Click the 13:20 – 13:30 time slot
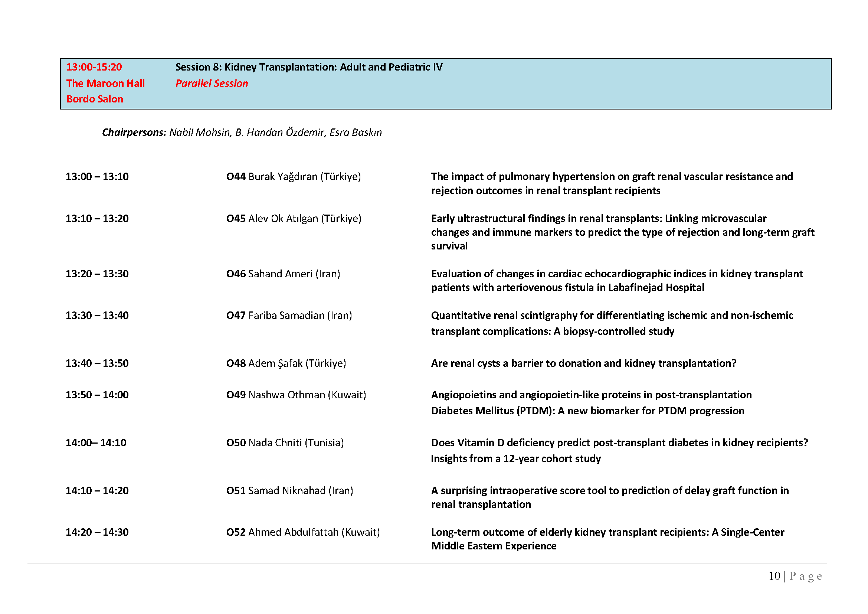Screen dimensions: 868x614 [x=97, y=274]
